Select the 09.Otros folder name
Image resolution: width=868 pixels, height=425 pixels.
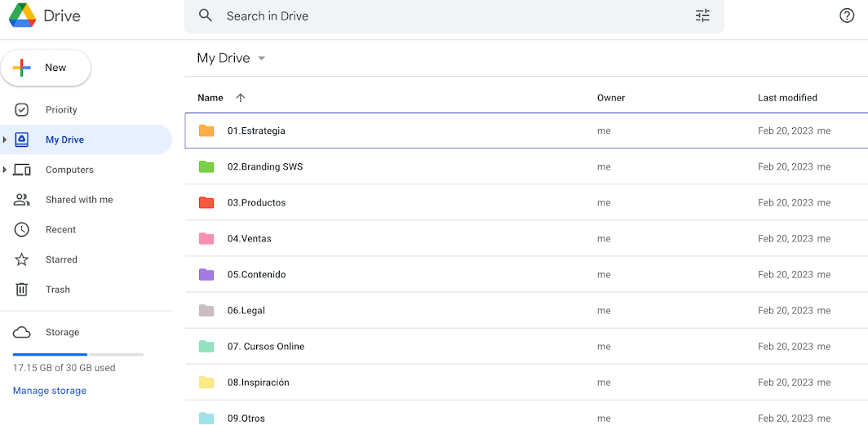tap(246, 419)
